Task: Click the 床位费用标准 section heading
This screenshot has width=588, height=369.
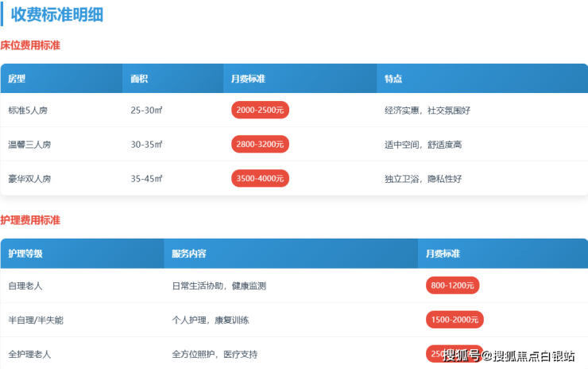Action: click(x=30, y=45)
